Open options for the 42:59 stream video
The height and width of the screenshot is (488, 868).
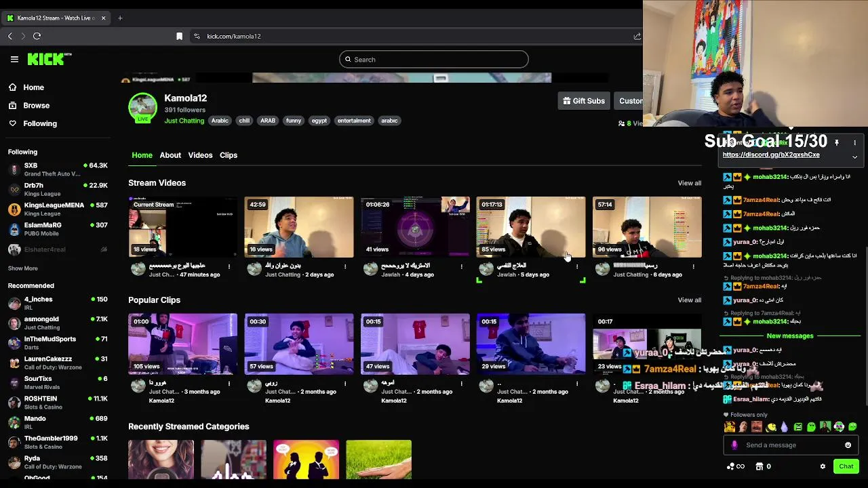(x=345, y=266)
